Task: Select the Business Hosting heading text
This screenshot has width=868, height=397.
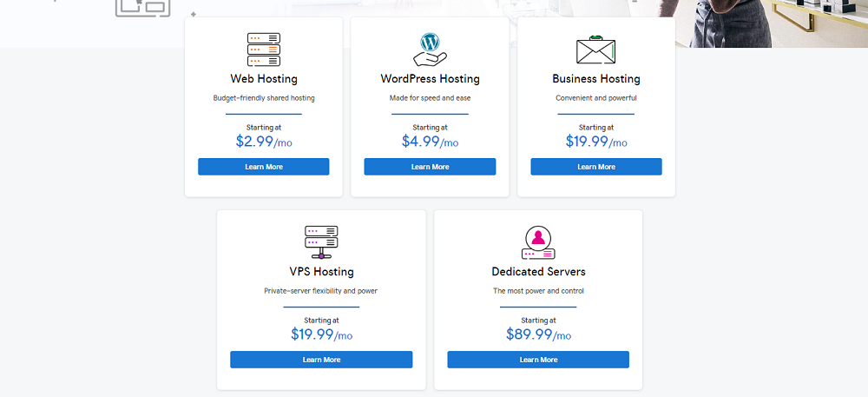Action: pos(596,79)
